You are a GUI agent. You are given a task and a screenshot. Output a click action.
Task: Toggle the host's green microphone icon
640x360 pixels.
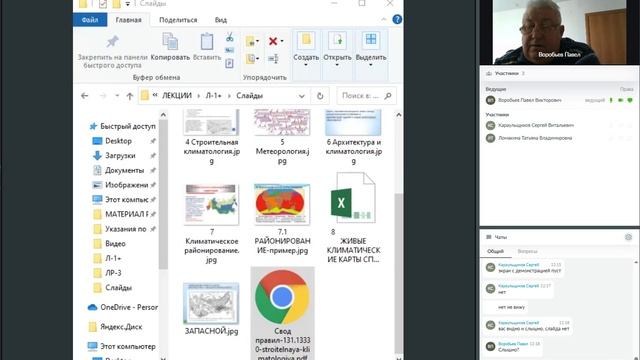tap(611, 100)
